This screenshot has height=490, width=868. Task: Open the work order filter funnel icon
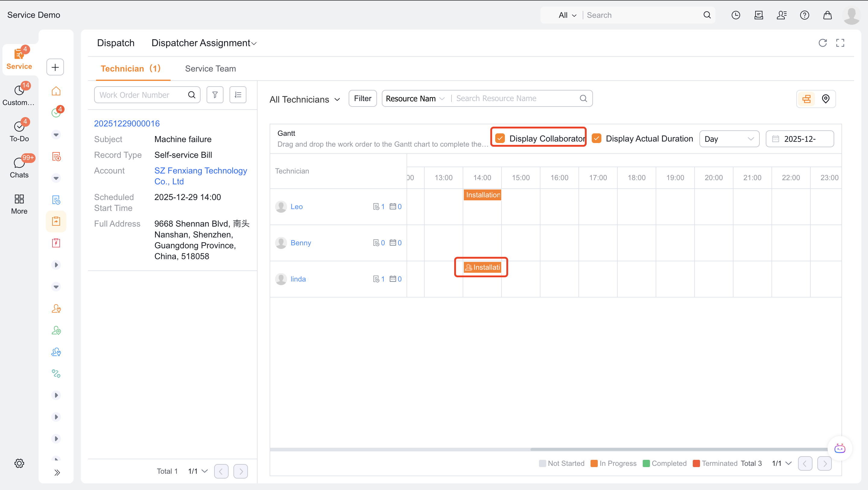[x=215, y=95]
